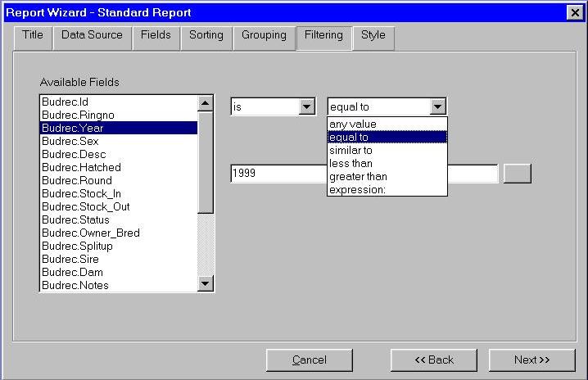Select Budrec.Sex field
588x380 pixels.
[119, 142]
